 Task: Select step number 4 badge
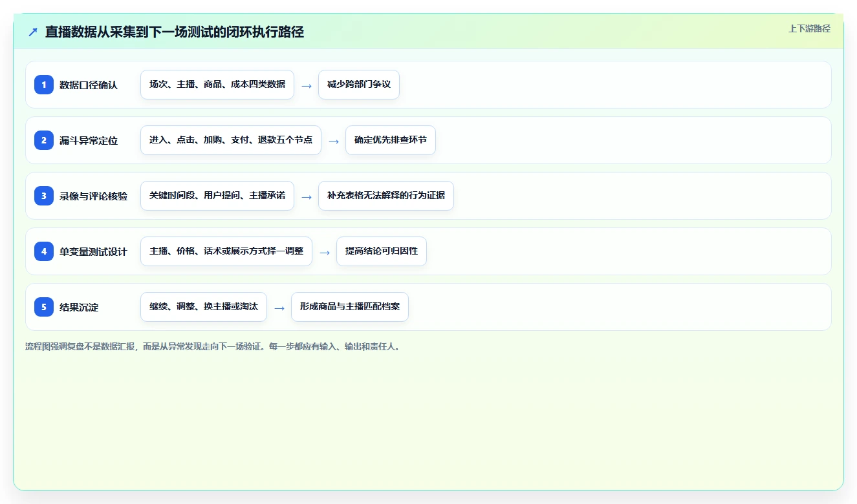44,251
